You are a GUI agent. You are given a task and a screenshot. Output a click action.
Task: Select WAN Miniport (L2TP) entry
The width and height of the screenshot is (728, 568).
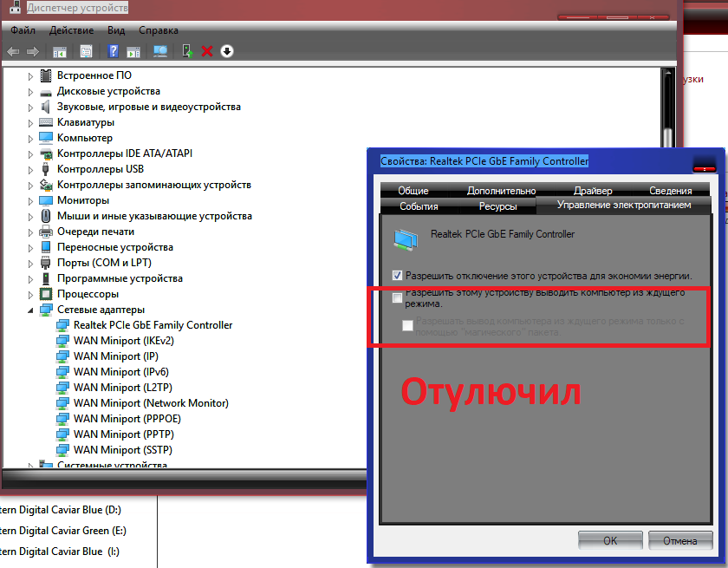click(x=123, y=388)
